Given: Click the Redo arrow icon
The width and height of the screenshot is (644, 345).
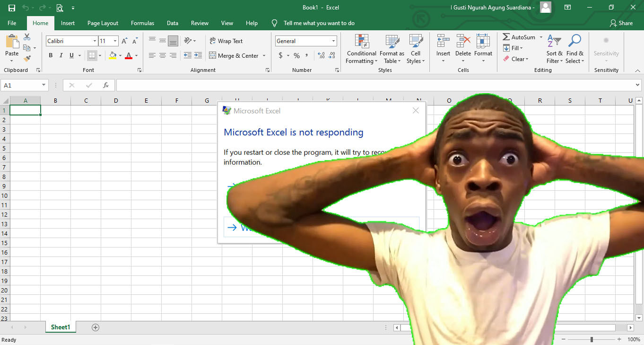Looking at the screenshot, I should tap(43, 8).
